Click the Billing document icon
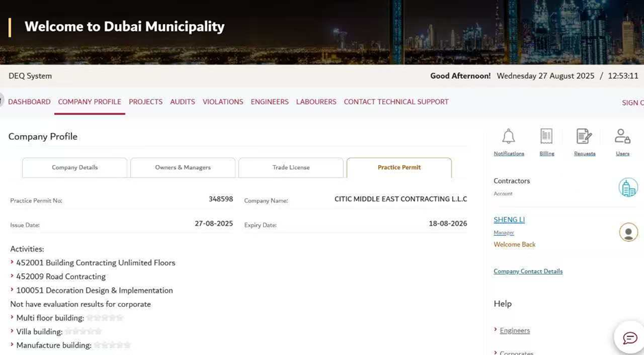The height and width of the screenshot is (355, 644). coord(546,136)
